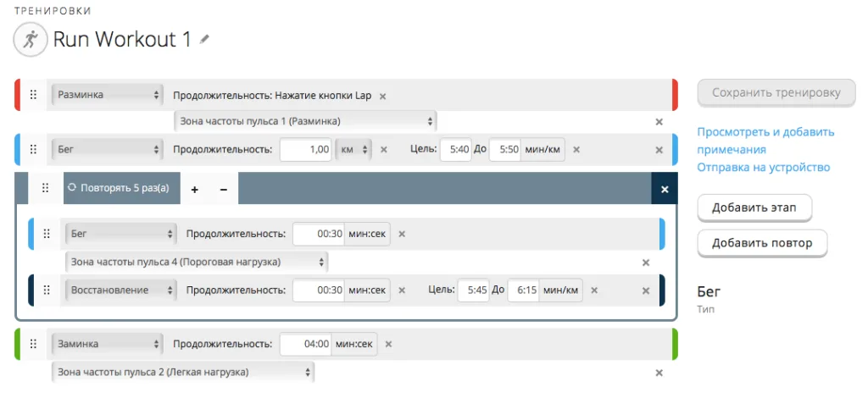
Task: Click drag handle of the Восстановление step
Action: click(47, 290)
